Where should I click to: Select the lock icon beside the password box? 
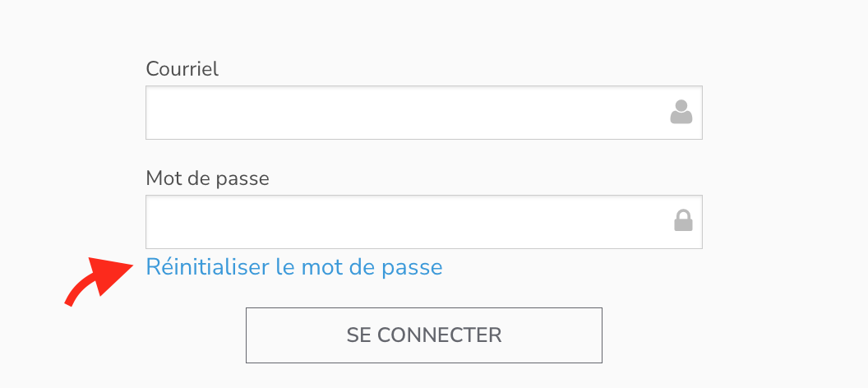pos(683,221)
